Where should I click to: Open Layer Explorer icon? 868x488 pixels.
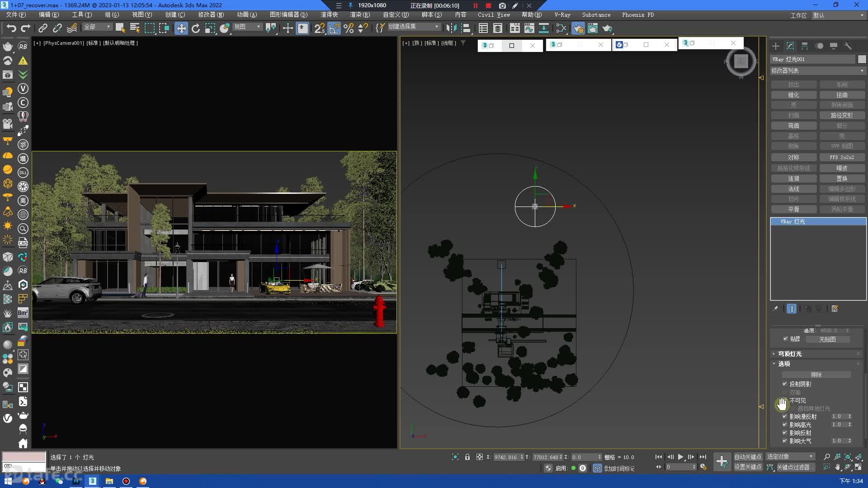click(498, 28)
